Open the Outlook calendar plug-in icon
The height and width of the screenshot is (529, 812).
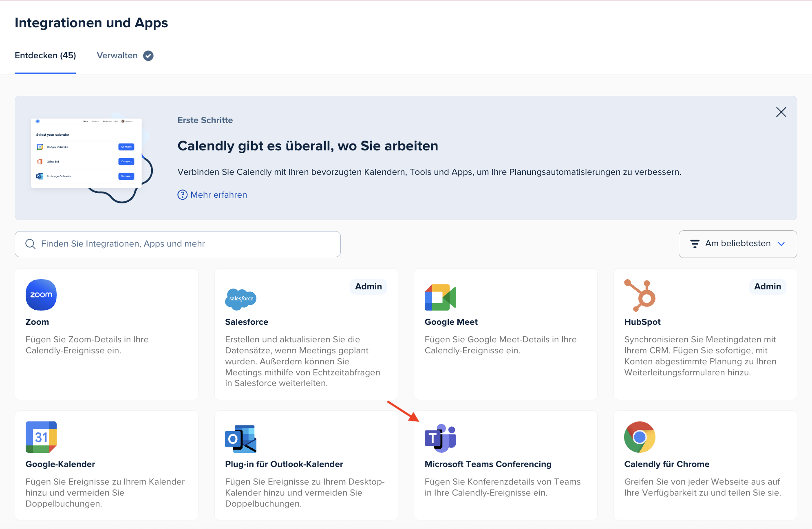point(241,439)
